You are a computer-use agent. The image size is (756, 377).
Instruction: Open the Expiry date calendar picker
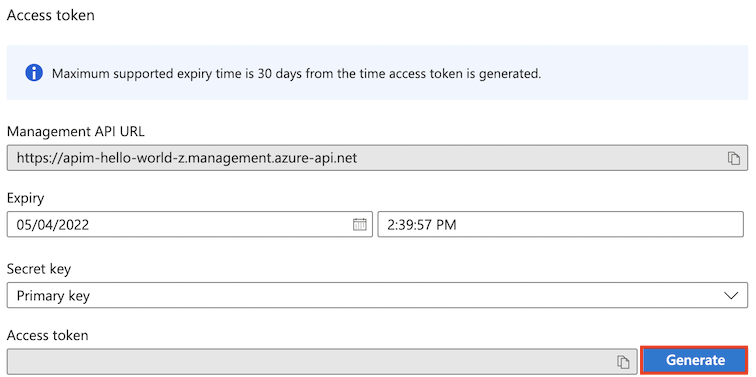coord(360,225)
